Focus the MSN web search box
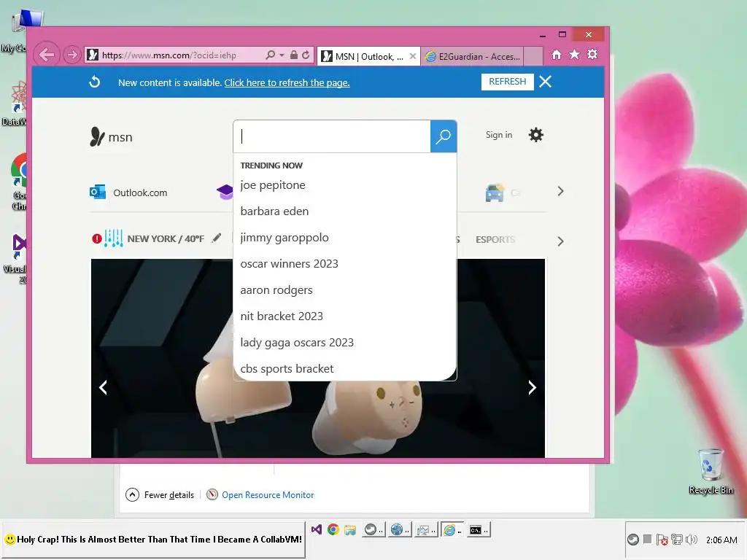Screen dimensions: 747x560 pos(332,136)
